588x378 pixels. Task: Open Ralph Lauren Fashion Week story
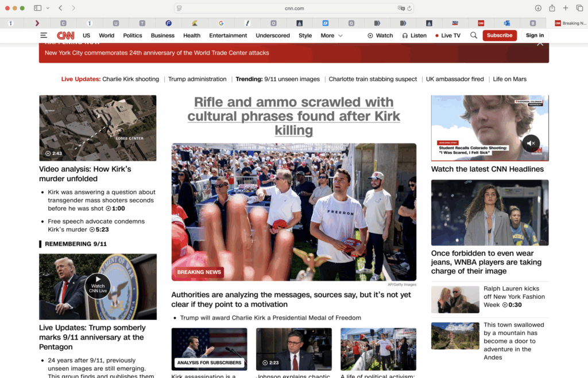[514, 297]
